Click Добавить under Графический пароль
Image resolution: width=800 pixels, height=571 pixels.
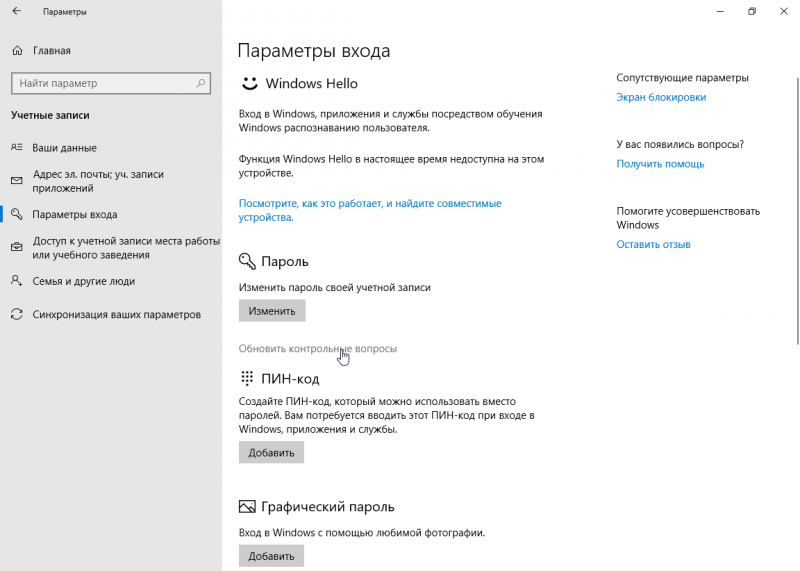coord(271,556)
